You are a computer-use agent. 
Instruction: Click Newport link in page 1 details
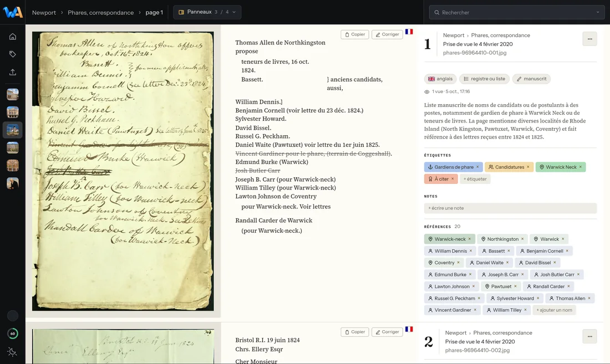point(454,35)
